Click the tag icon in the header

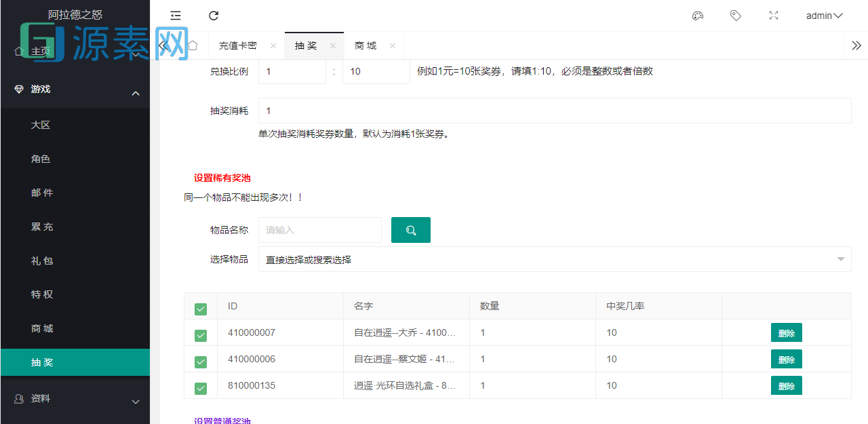[x=735, y=15]
